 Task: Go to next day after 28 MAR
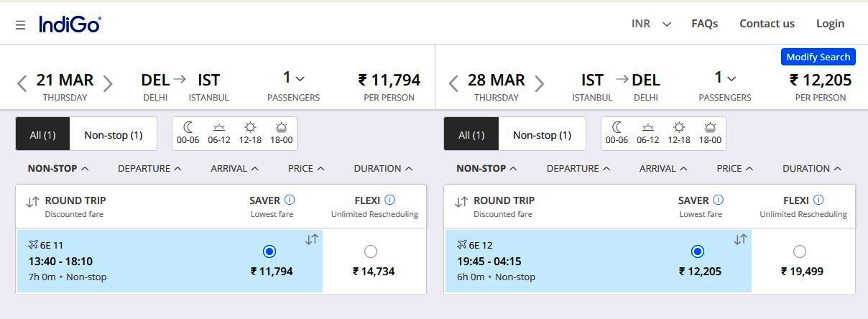click(539, 84)
